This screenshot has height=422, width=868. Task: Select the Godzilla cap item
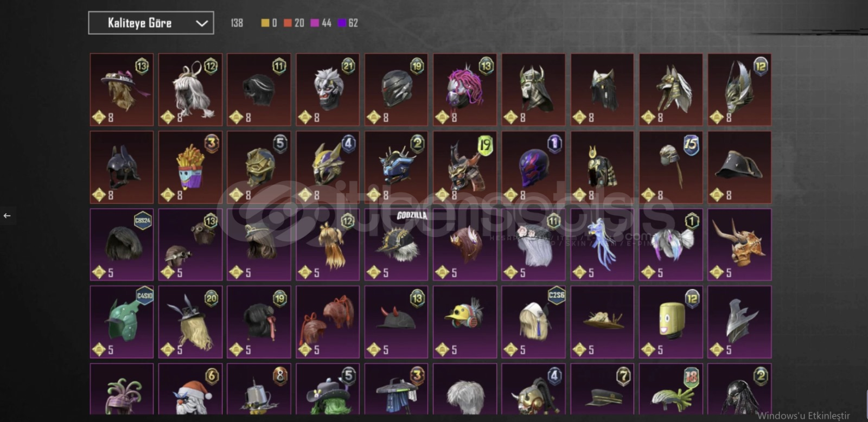pos(397,245)
